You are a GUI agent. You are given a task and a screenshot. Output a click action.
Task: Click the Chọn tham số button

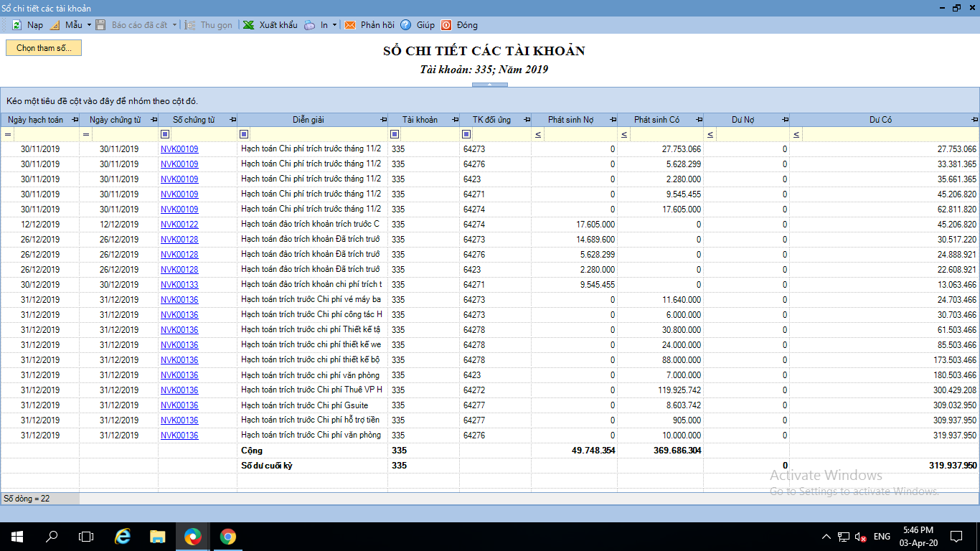[44, 48]
